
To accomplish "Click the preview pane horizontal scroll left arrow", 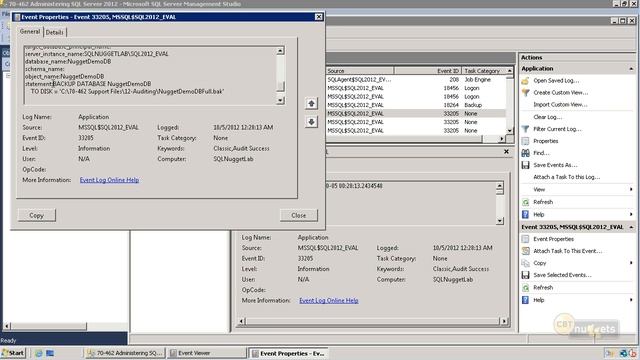I will 241,321.
